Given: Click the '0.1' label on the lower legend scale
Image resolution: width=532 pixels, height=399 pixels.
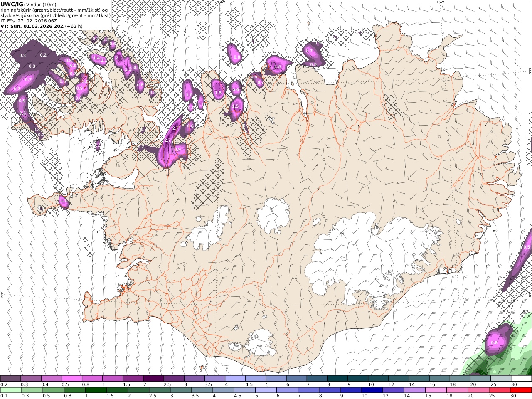Looking at the screenshot, I should coord(3,396).
